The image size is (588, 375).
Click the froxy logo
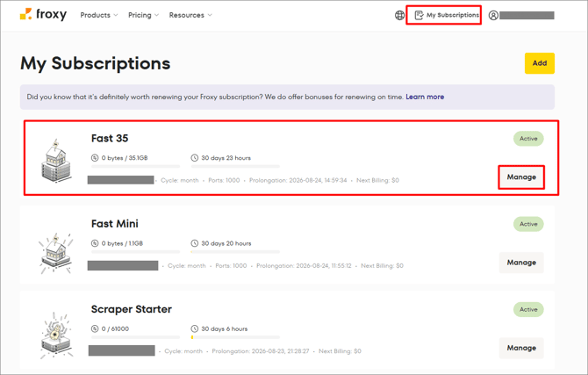[x=43, y=15]
